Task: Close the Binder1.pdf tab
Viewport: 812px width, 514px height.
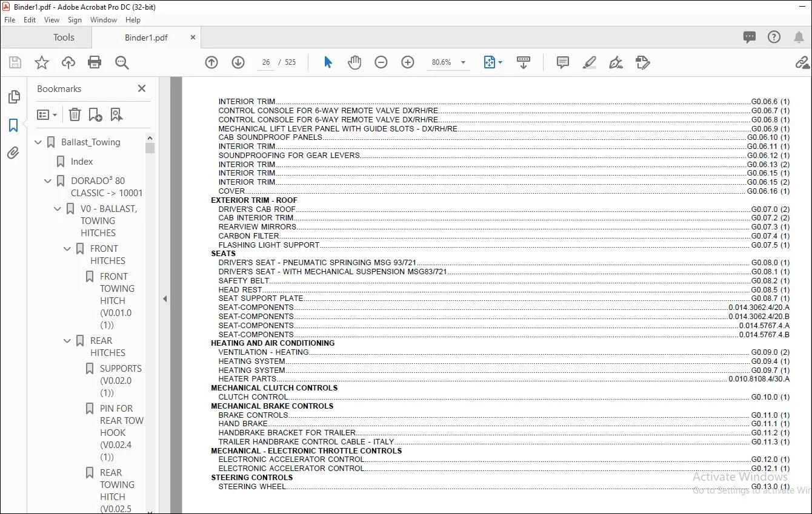Action: point(193,38)
